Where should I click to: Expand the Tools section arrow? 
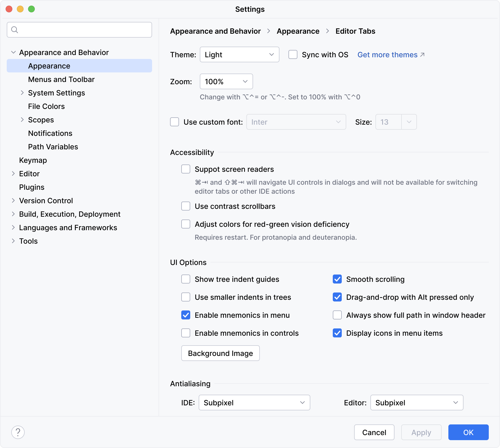click(x=13, y=241)
